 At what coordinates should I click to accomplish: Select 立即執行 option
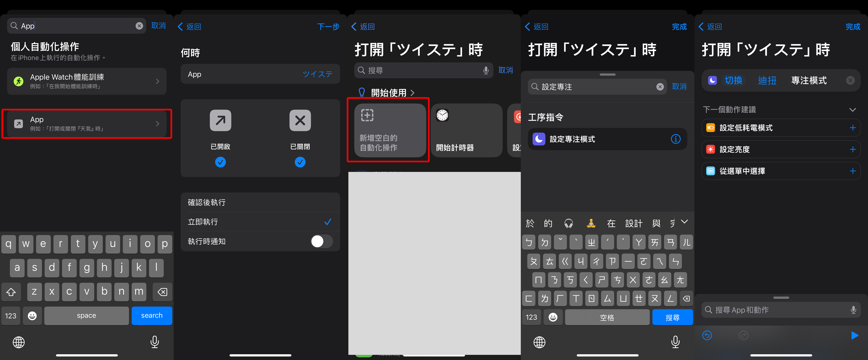click(x=260, y=222)
